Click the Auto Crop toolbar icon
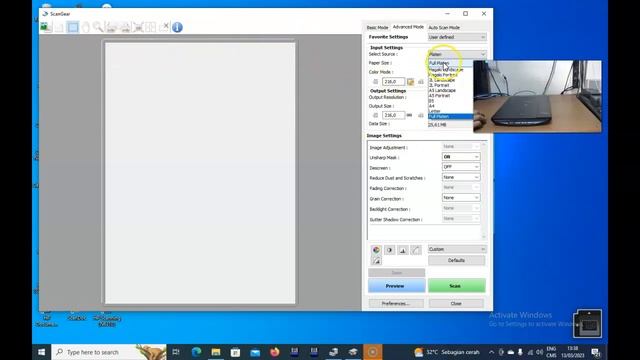The height and width of the screenshot is (360, 640). 138,27
